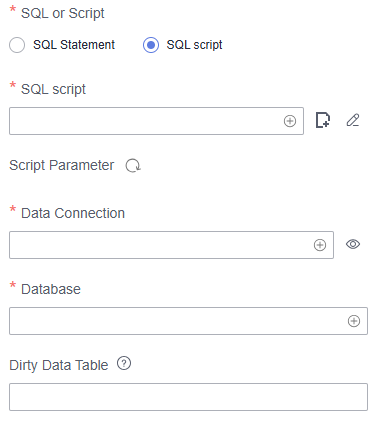Viewport: 380px width, 421px height.
Task: Open the Database selector box
Action: (188, 321)
